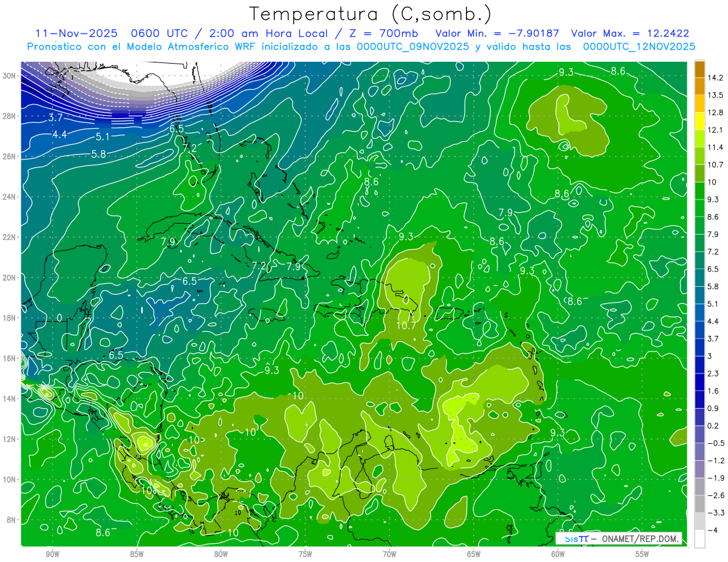The width and height of the screenshot is (728, 562).
Task: Click the white swatch below -4 in legend
Action: click(699, 539)
